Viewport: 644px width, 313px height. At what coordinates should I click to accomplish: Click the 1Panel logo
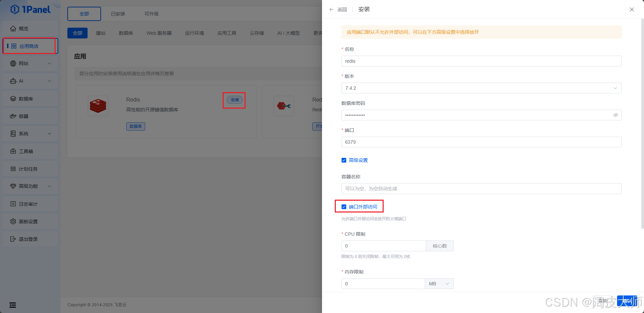point(30,9)
